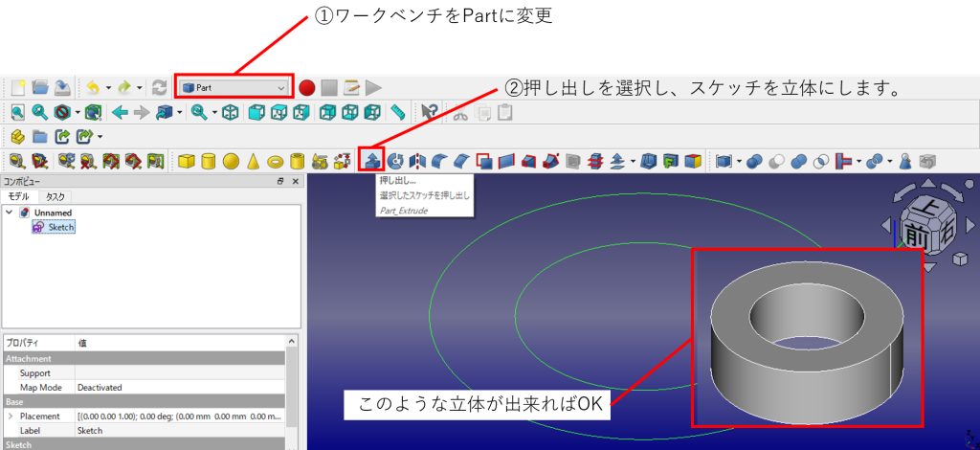Viewport: 980px width, 450px height.
Task: Select the measure distance ruler icon
Action: click(x=398, y=112)
